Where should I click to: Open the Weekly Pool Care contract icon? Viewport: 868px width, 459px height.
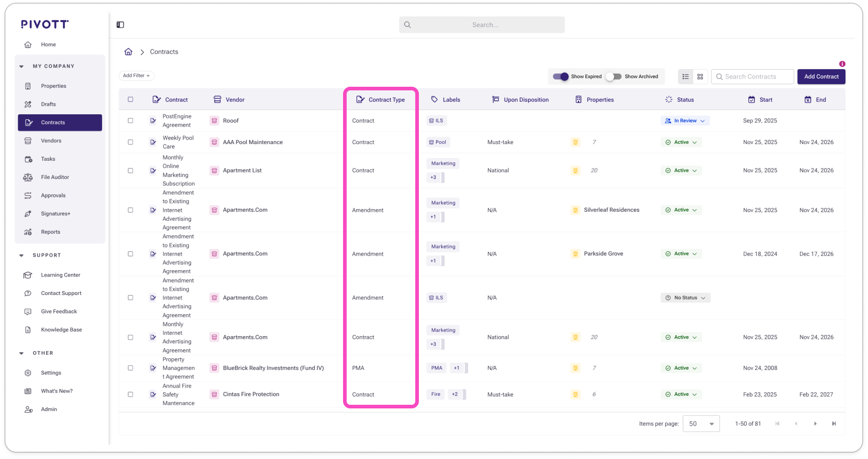coord(153,142)
